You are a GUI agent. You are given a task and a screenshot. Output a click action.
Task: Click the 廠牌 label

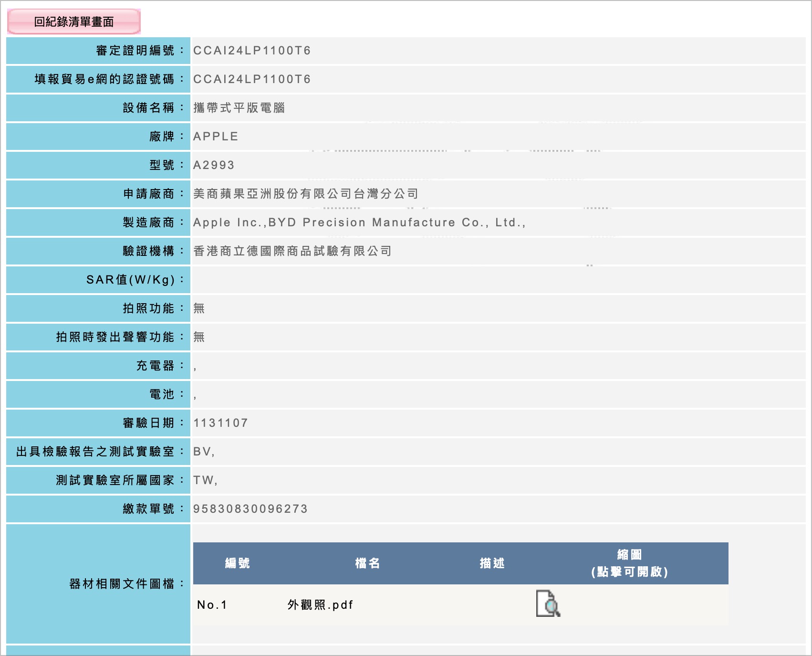[167, 137]
